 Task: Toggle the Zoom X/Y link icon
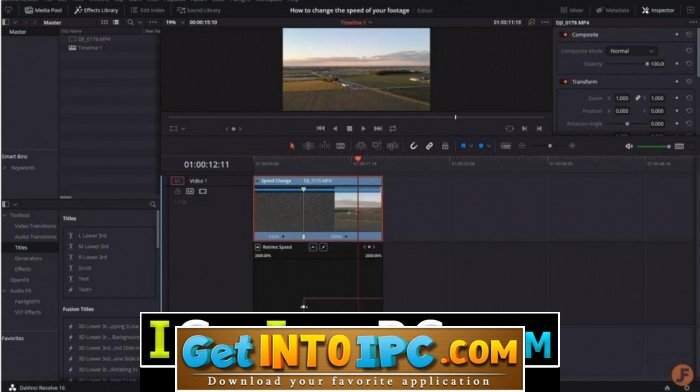tap(638, 98)
